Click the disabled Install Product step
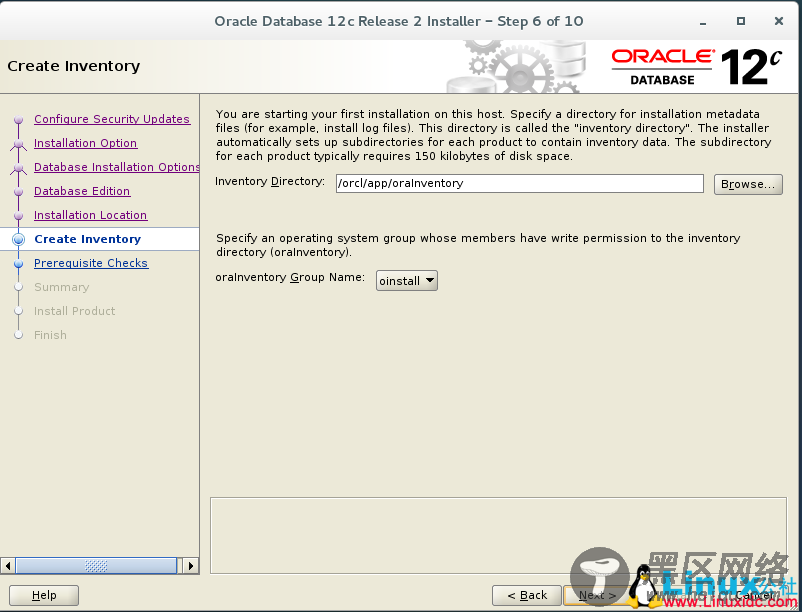Viewport: 802px width, 612px height. coord(74,311)
